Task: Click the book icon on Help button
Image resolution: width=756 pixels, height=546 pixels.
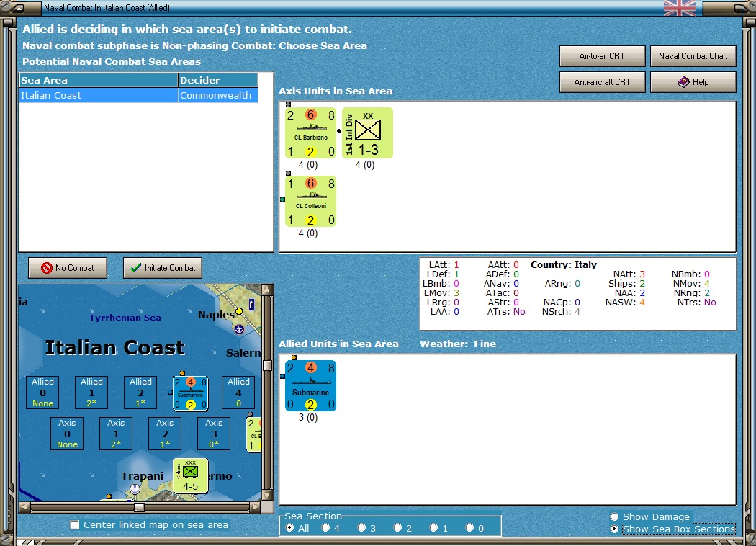Action: [x=684, y=82]
